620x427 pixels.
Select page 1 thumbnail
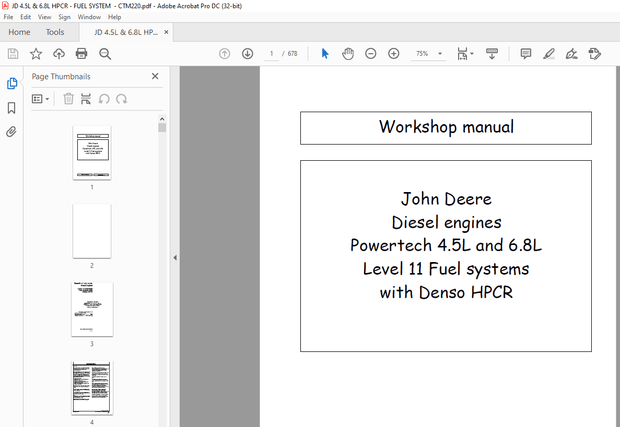[92, 153]
